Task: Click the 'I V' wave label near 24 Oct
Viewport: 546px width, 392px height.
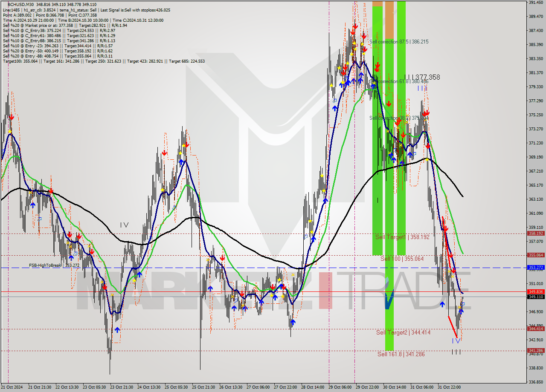Action: [x=124, y=225]
